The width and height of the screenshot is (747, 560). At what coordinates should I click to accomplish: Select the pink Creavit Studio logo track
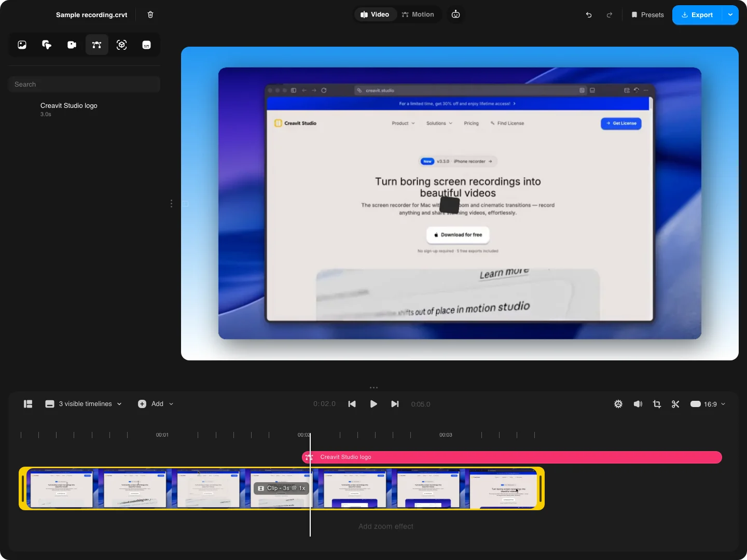click(512, 457)
